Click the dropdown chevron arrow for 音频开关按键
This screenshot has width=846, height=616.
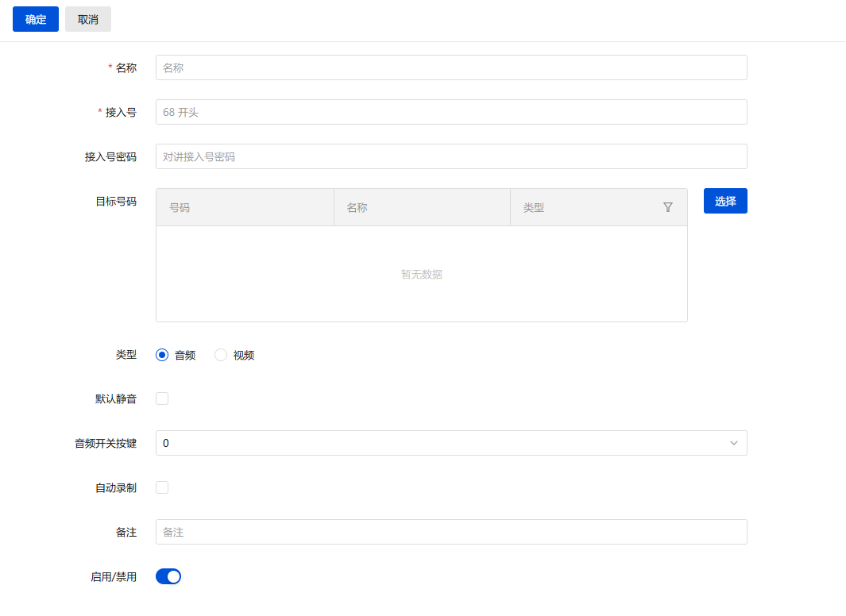pyautogui.click(x=734, y=443)
